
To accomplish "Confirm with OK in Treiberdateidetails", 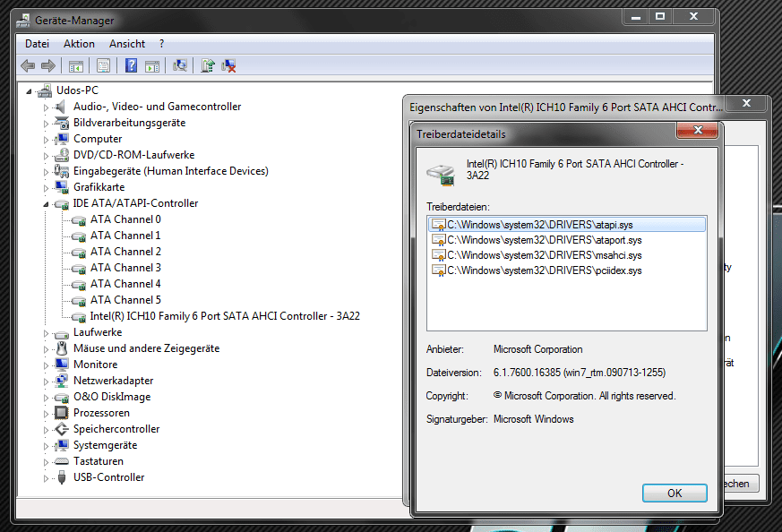I will 675,493.
